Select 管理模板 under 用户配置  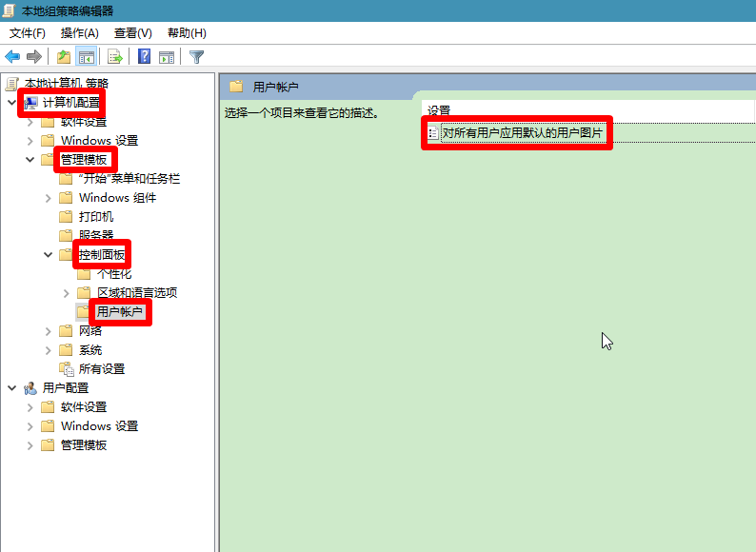click(x=84, y=445)
